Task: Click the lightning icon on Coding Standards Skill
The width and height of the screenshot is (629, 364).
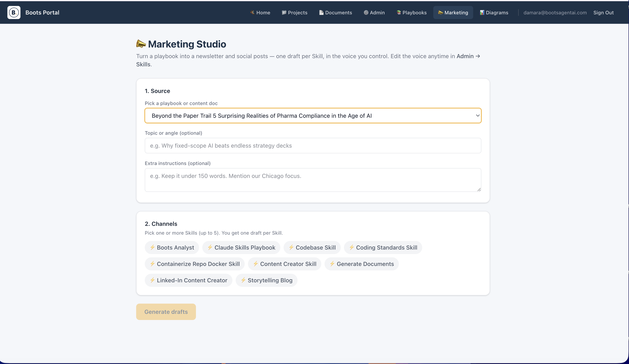Action: [x=352, y=247]
